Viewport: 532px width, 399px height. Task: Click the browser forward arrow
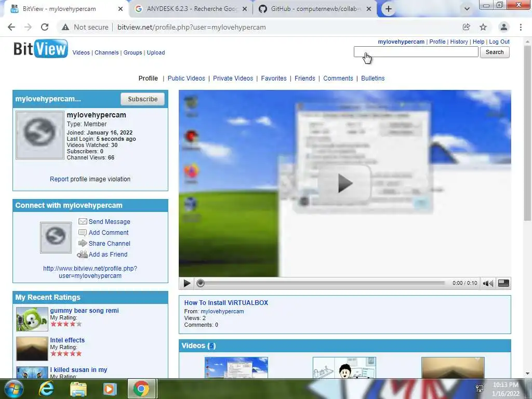[x=28, y=27]
